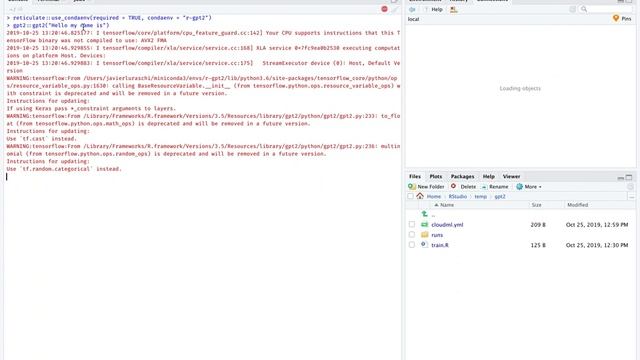The height and width of the screenshot is (360, 640).
Task: Click 'Oct 25, 2019, 12:59 PM' date
Action: tap(597, 225)
